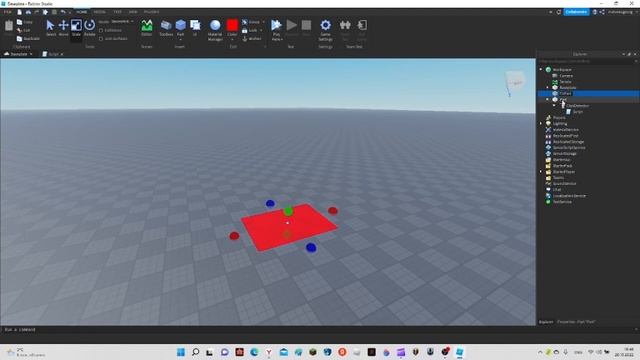
Task: Open the Color dropdown arrow
Action: click(x=232, y=40)
